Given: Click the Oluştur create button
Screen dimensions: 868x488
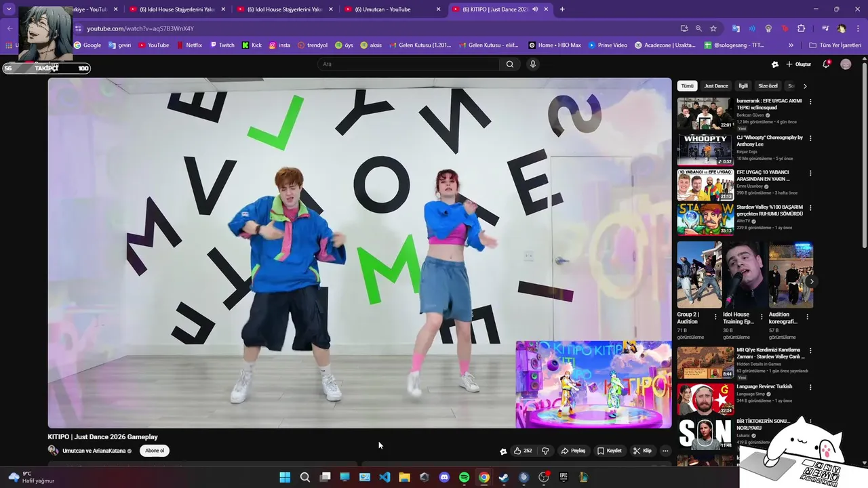Looking at the screenshot, I should [799, 64].
